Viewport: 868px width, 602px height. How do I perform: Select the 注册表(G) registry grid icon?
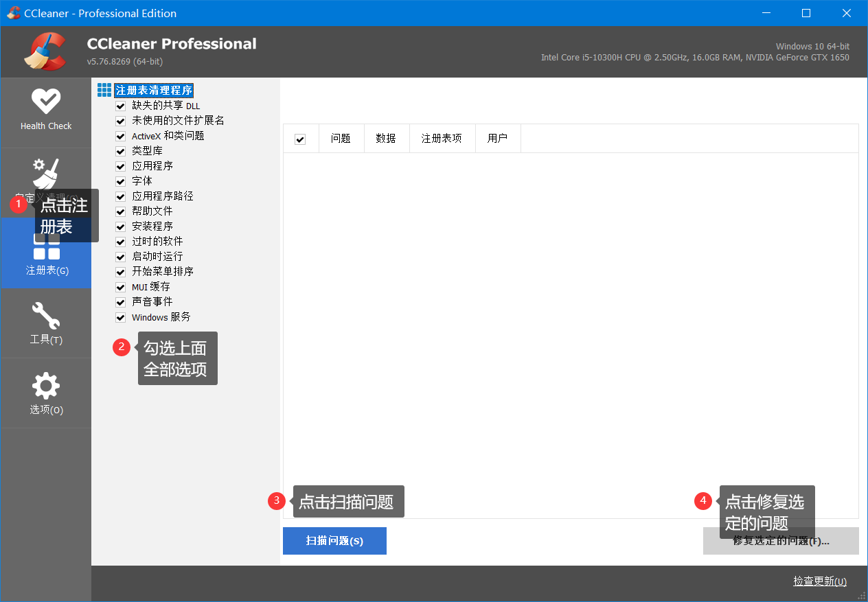(46, 246)
